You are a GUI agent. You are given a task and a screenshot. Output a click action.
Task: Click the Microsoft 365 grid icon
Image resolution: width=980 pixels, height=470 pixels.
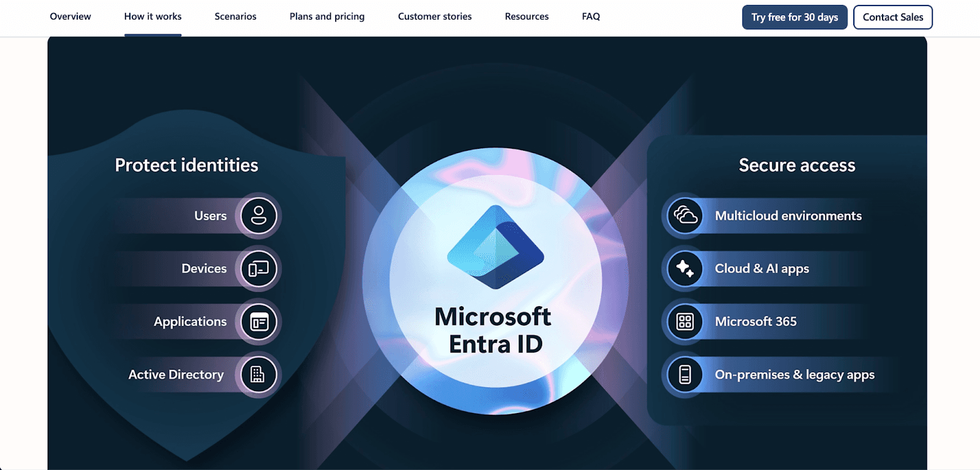click(685, 322)
